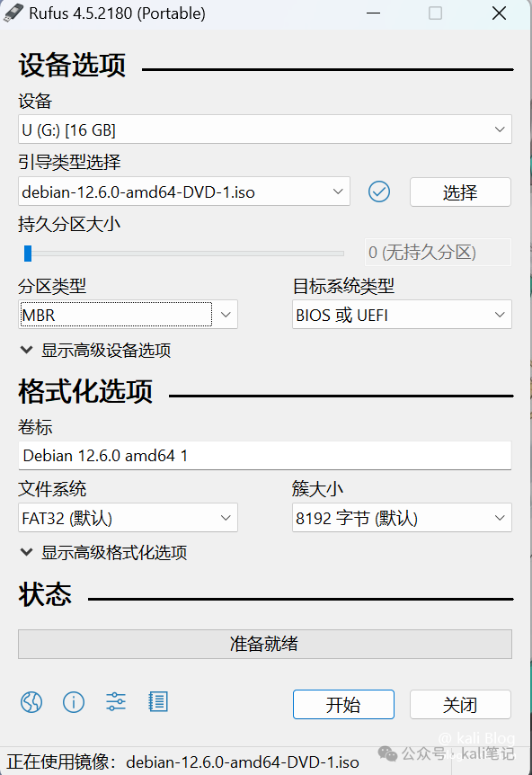Expand 显示高级设备选项
This screenshot has width=532, height=775.
[x=96, y=351]
